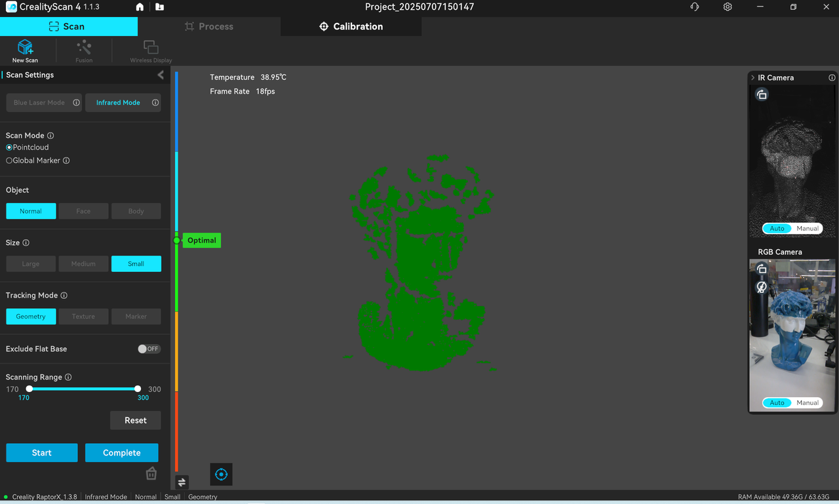Recenter the view with target icon
The height and width of the screenshot is (504, 839).
tap(221, 474)
